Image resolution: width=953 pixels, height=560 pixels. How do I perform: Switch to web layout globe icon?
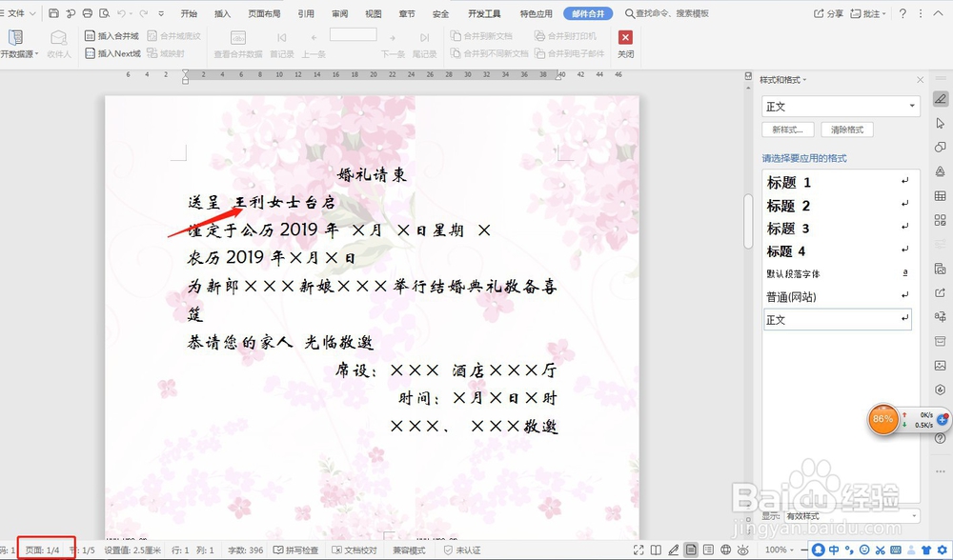725,550
